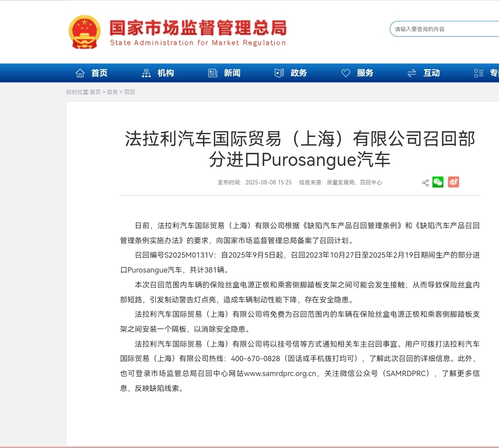
Task: Click the 你的位置 breadcrumb label
Action: (x=77, y=92)
